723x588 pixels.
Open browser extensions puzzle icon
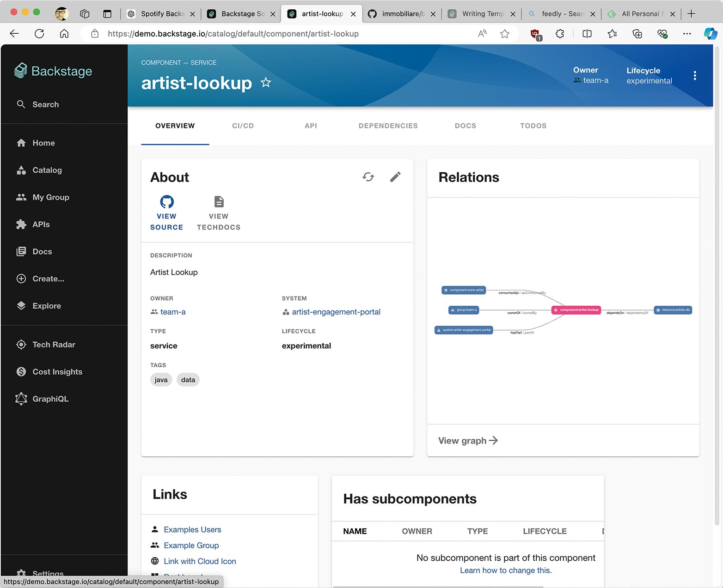(560, 33)
